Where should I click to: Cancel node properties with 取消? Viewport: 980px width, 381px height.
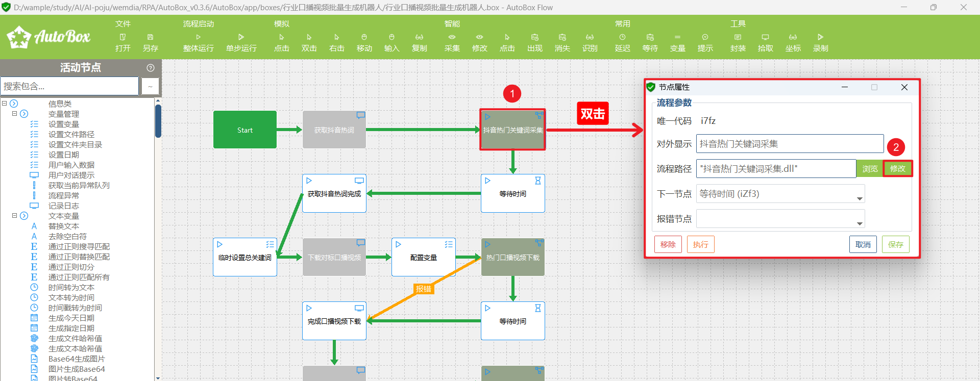tap(863, 244)
